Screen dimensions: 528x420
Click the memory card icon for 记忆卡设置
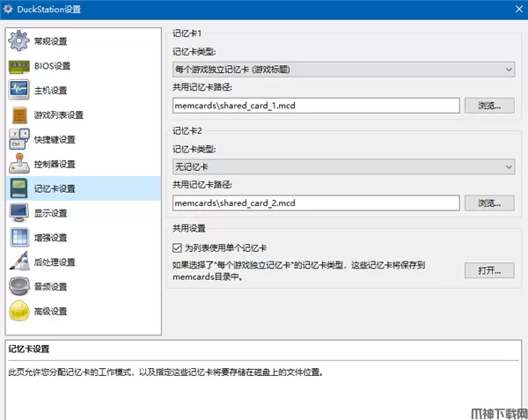tap(18, 188)
